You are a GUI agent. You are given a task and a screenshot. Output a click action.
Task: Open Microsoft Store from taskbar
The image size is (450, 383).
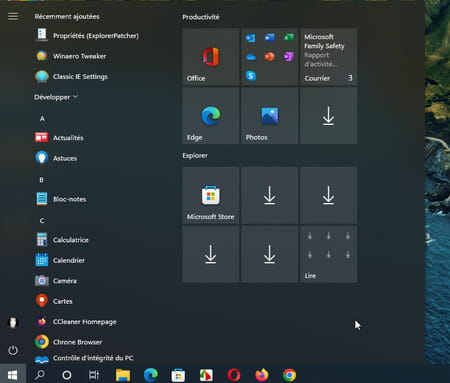coord(178,375)
